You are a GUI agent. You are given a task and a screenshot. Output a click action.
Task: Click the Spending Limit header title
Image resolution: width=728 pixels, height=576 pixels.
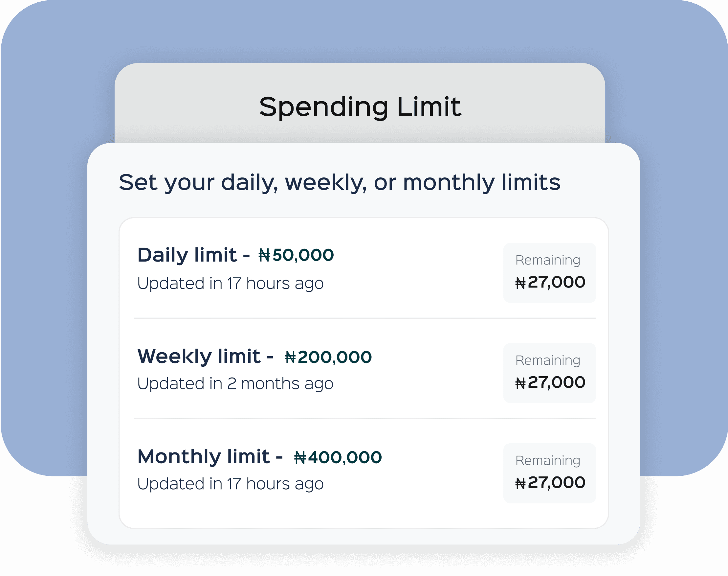click(360, 107)
